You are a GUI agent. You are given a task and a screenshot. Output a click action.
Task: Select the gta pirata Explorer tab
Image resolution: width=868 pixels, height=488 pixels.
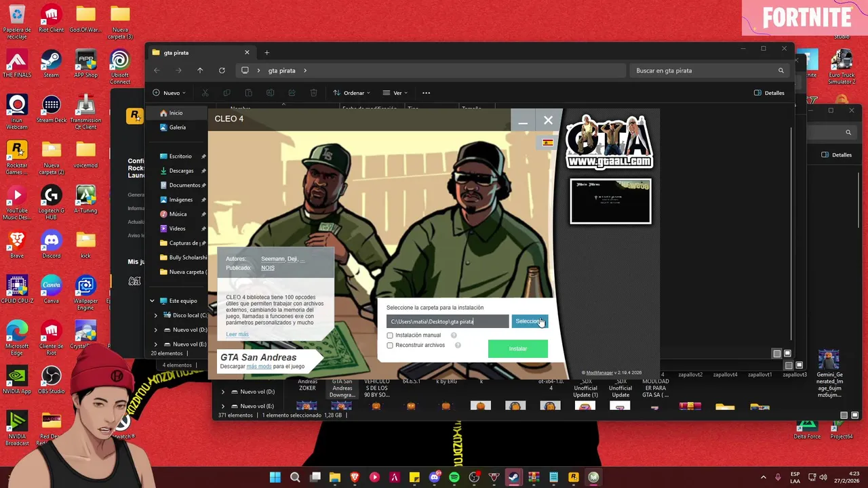coord(201,53)
